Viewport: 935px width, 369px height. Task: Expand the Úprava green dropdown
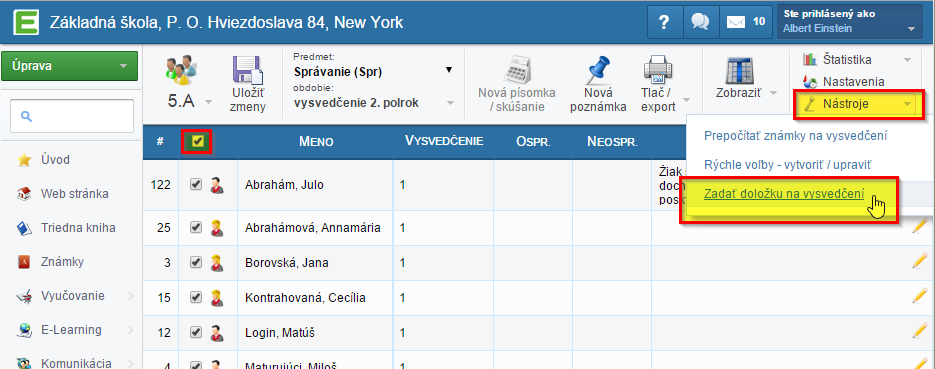[x=70, y=66]
